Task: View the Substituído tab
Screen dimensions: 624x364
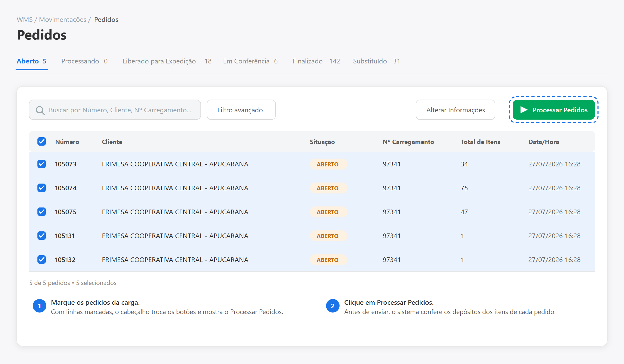Action: 376,61
